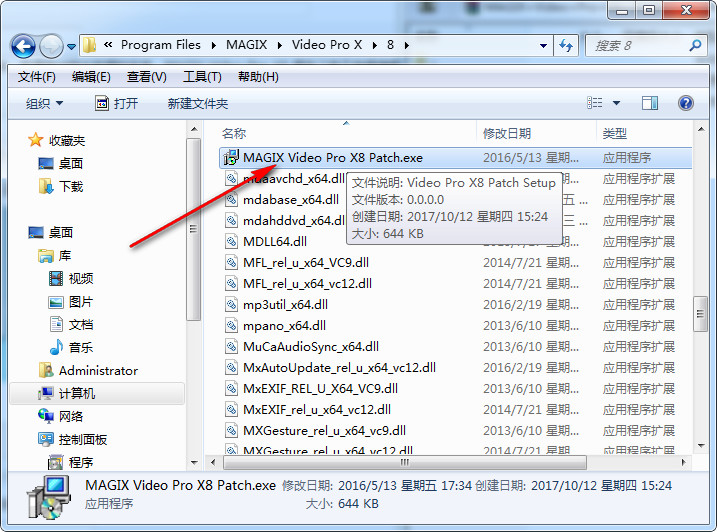Open 下载 in favorites
The height and width of the screenshot is (532, 717).
pos(71,187)
